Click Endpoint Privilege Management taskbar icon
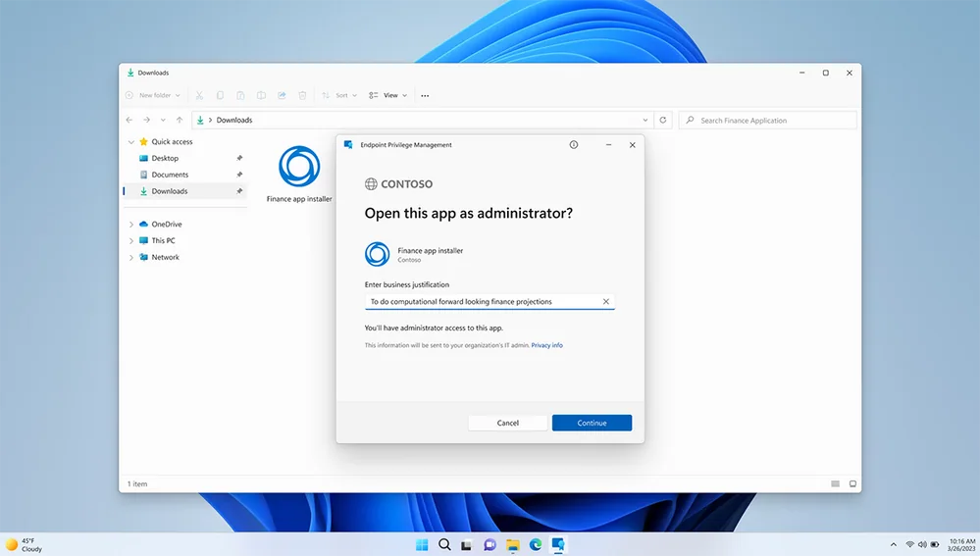 coord(558,545)
